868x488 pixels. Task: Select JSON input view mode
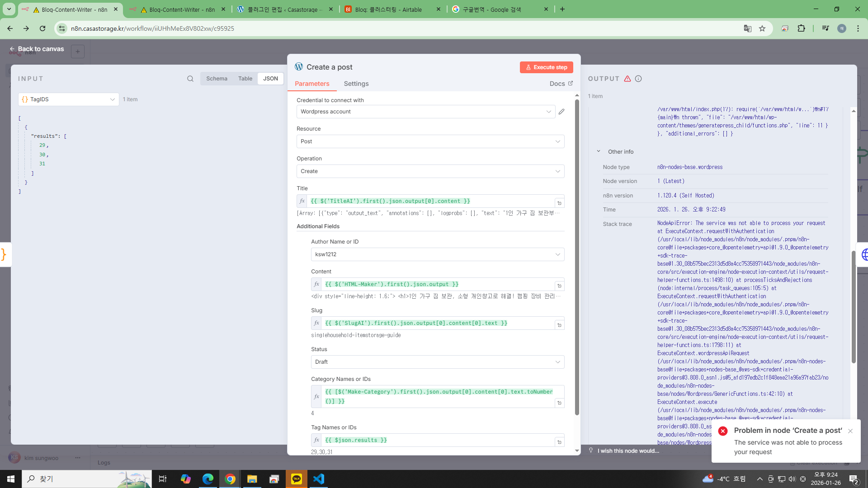pos(270,79)
